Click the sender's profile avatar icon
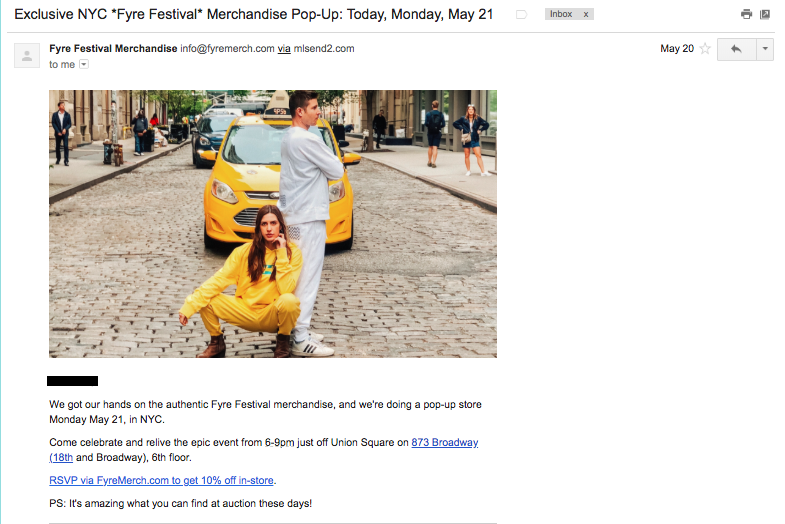Image resolution: width=785 pixels, height=524 pixels. pyautogui.click(x=27, y=56)
